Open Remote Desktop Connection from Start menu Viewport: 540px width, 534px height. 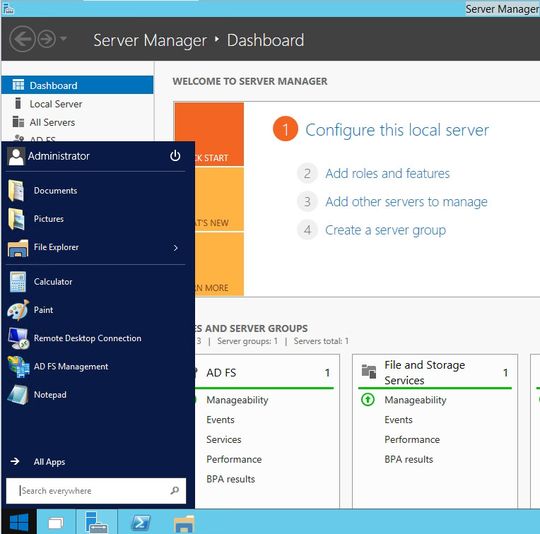[x=95, y=338]
